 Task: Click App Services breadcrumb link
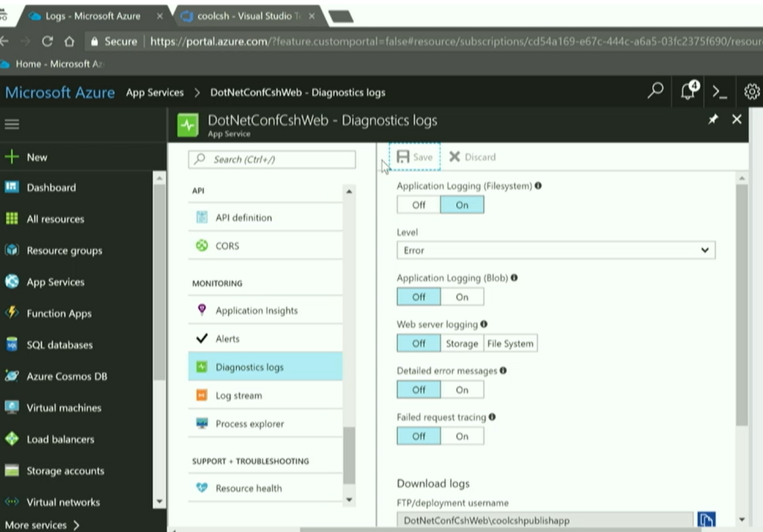point(155,92)
